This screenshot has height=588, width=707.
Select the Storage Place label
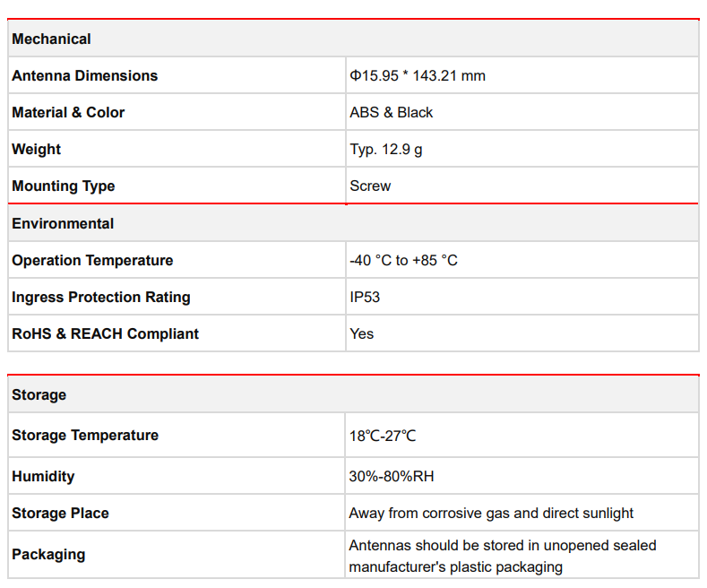(60, 514)
